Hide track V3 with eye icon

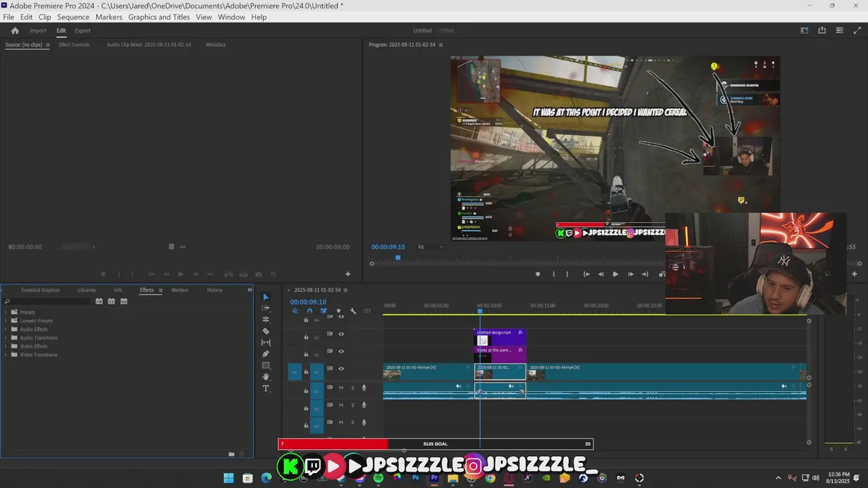[x=341, y=333]
